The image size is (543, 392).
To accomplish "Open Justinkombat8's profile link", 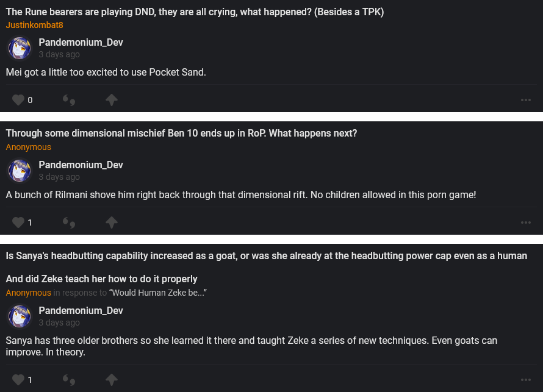I will pyautogui.click(x=34, y=25).
